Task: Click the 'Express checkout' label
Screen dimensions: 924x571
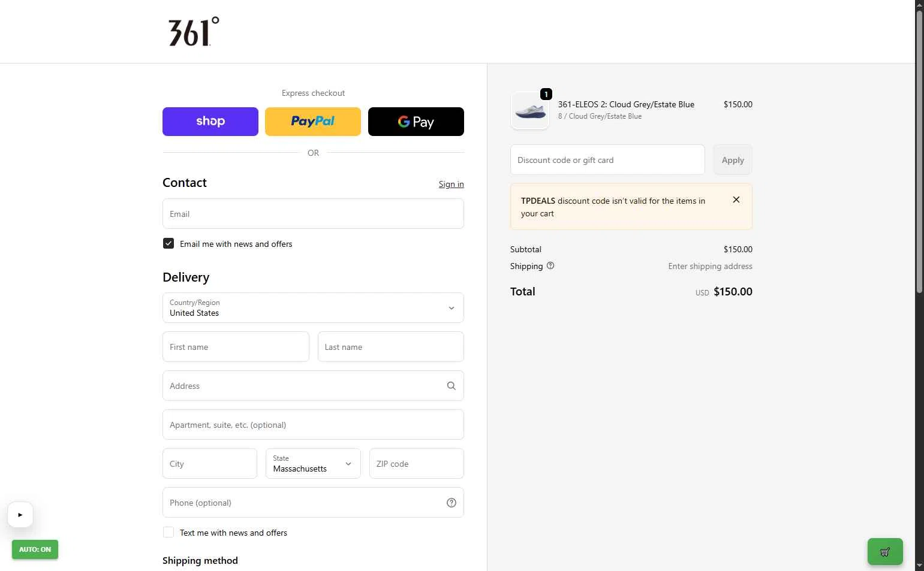Action: click(313, 93)
